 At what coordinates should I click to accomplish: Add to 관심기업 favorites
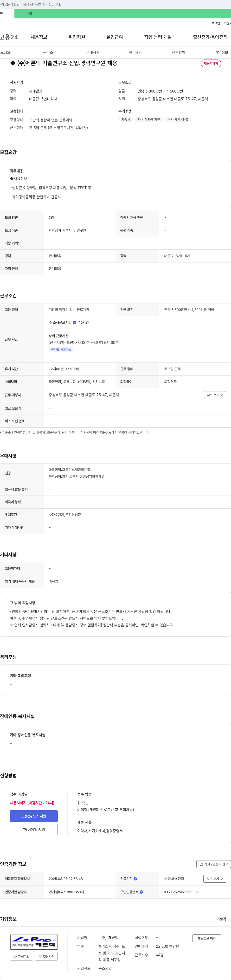point(22,956)
